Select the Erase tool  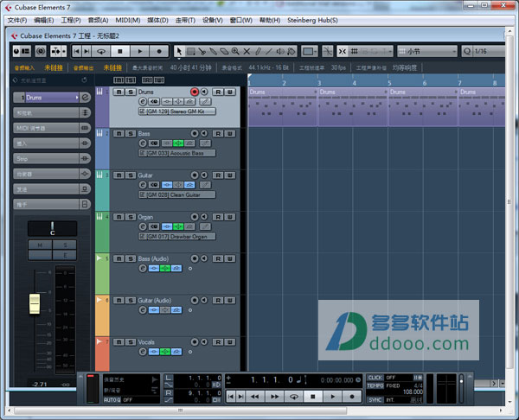224,51
